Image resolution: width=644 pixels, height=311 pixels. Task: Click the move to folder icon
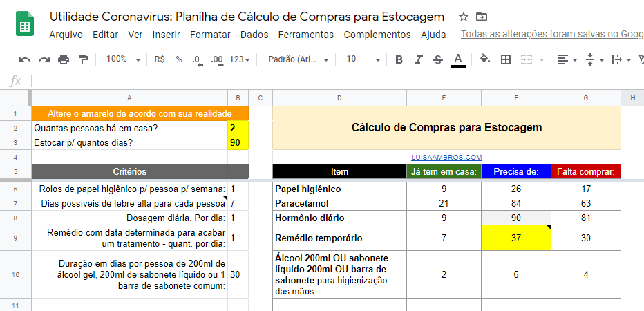click(x=482, y=17)
